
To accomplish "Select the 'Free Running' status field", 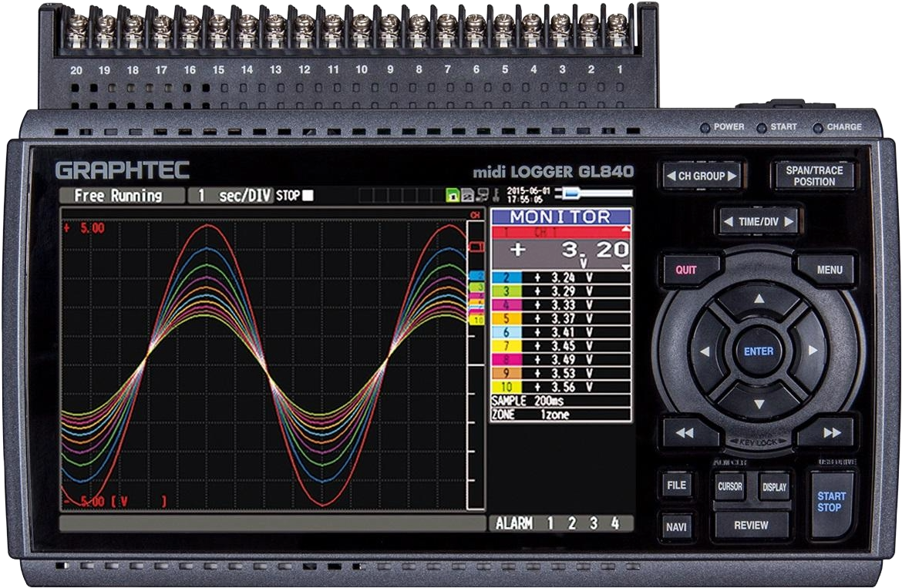I will click(x=122, y=196).
